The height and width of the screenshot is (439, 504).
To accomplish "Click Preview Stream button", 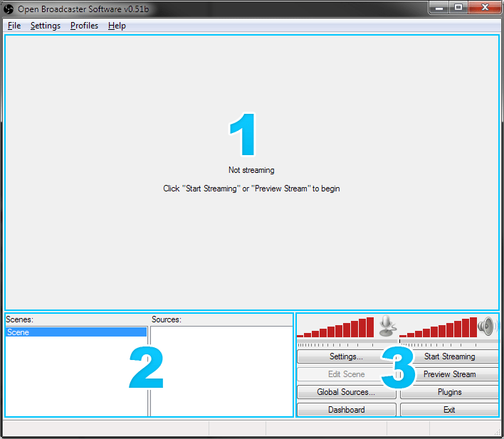I will coord(449,374).
